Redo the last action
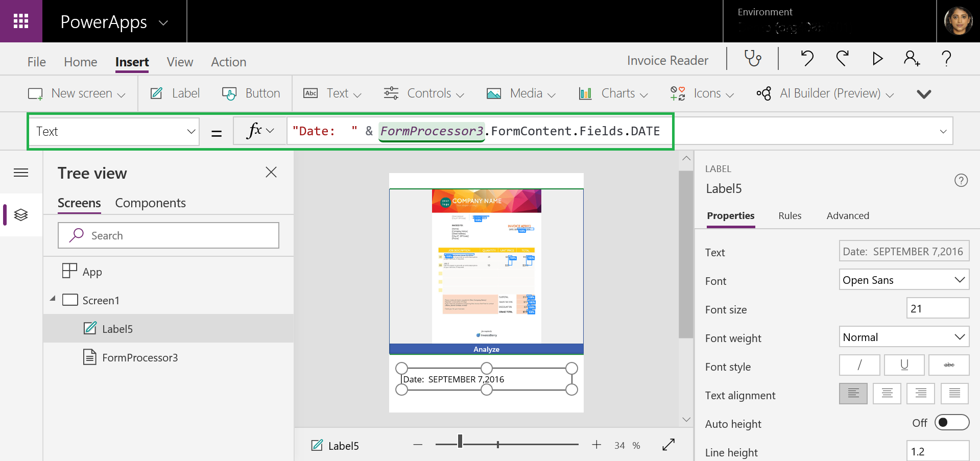This screenshot has height=461, width=980. click(x=842, y=59)
